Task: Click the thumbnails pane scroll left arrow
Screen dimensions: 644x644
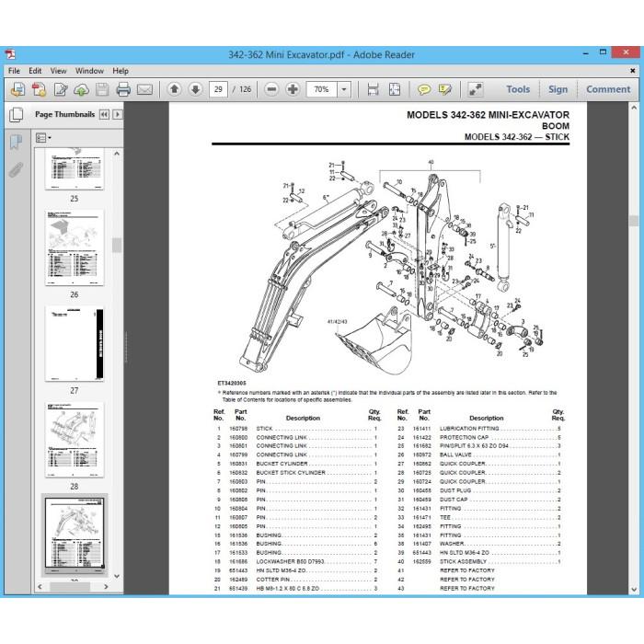Action: pyautogui.click(x=40, y=587)
